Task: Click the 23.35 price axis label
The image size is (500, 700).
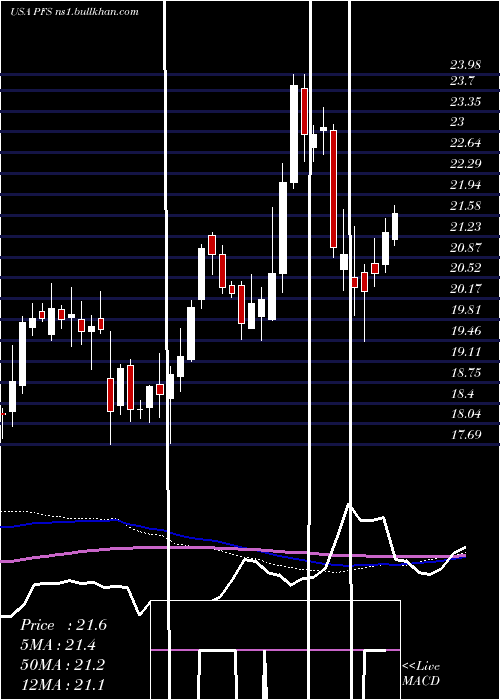Action: 465,102
